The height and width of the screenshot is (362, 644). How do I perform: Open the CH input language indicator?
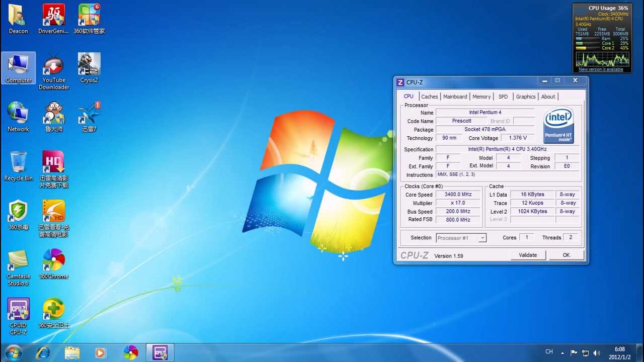[x=549, y=352]
